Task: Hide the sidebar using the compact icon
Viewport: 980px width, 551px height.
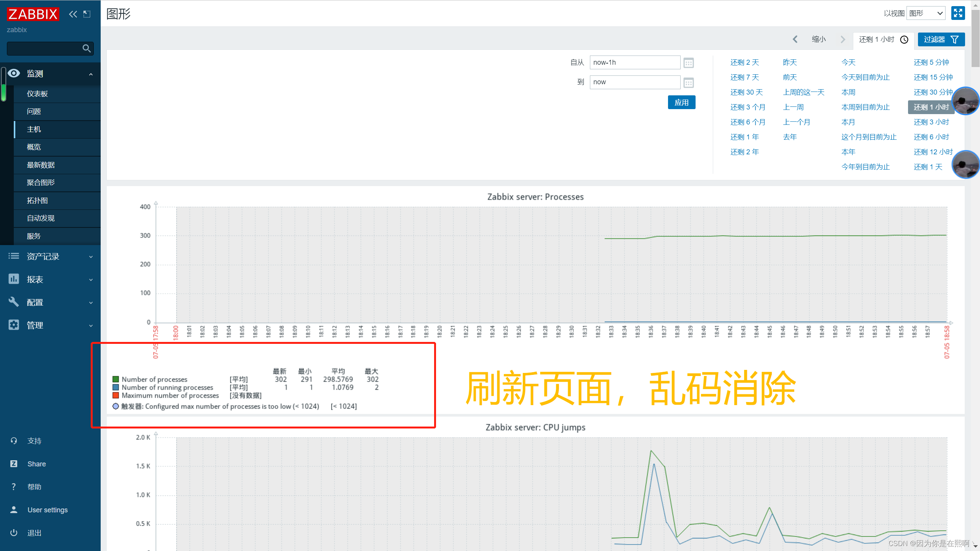Action: tap(87, 15)
